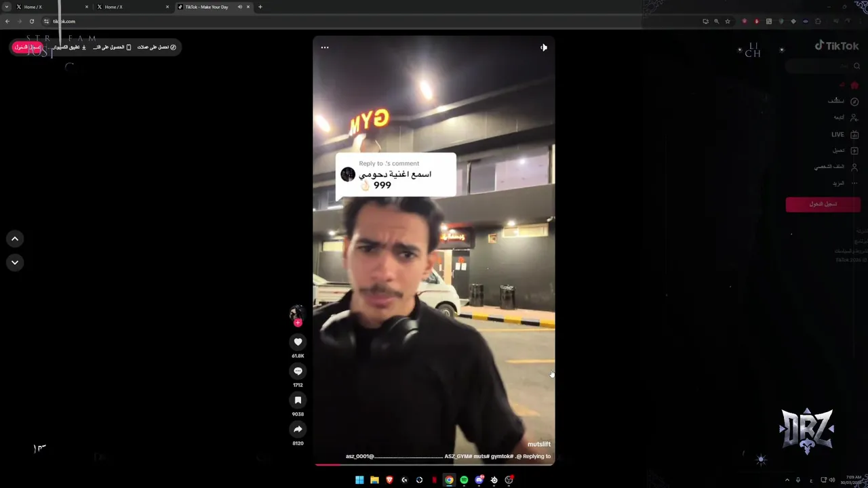Mute the TikTok tab via audio icon

click(239, 7)
